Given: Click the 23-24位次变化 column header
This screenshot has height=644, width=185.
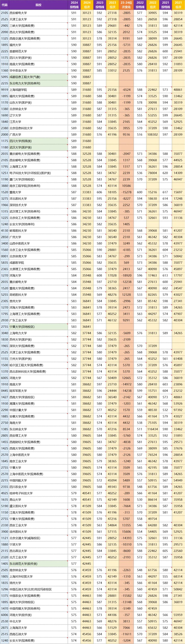Looking at the screenshot, I should point(126,5).
